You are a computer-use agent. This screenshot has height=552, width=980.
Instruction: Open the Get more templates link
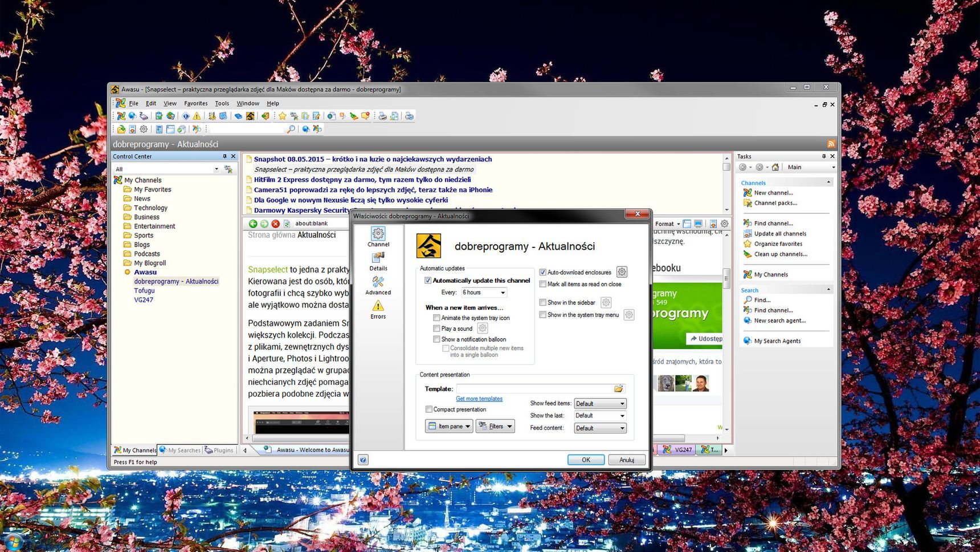(x=479, y=399)
